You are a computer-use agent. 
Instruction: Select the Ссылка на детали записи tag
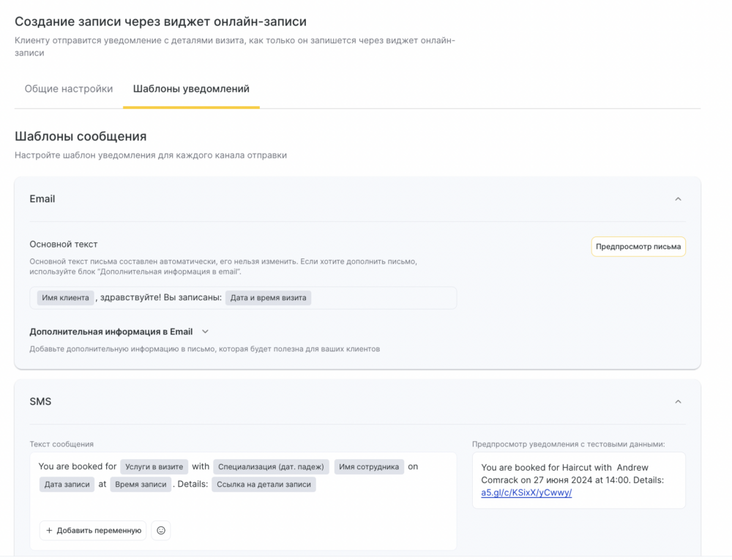click(x=264, y=485)
